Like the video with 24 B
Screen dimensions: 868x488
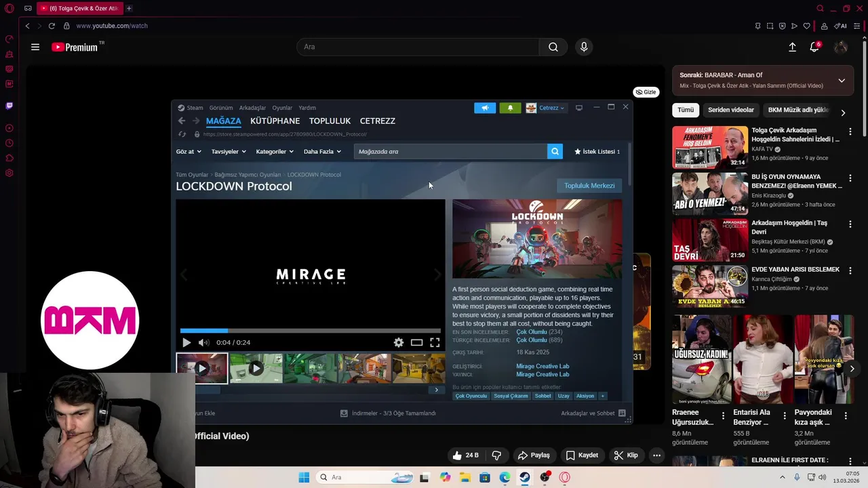pos(465,455)
